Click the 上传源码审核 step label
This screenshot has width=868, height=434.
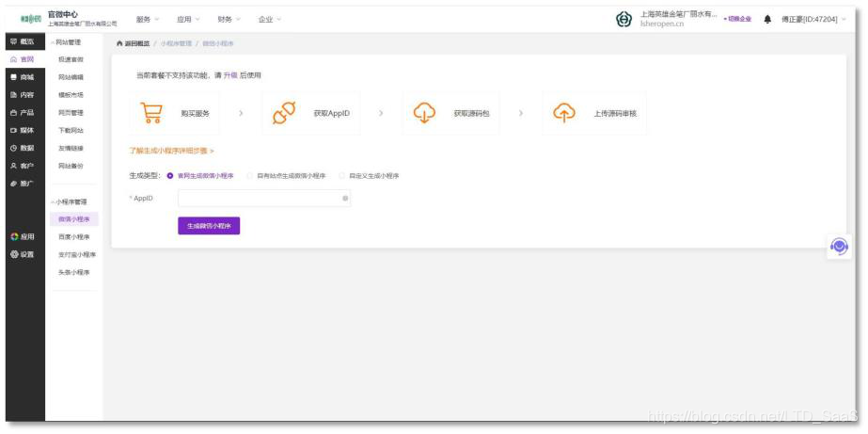tap(615, 113)
